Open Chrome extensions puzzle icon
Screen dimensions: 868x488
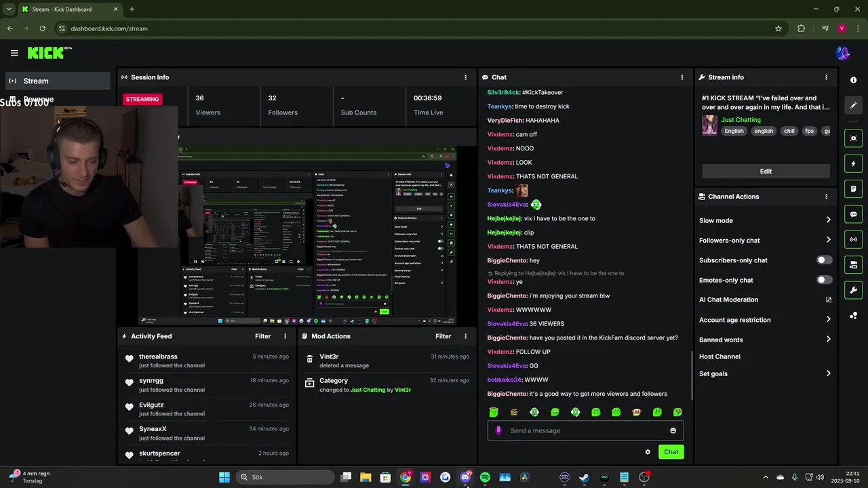[802, 28]
